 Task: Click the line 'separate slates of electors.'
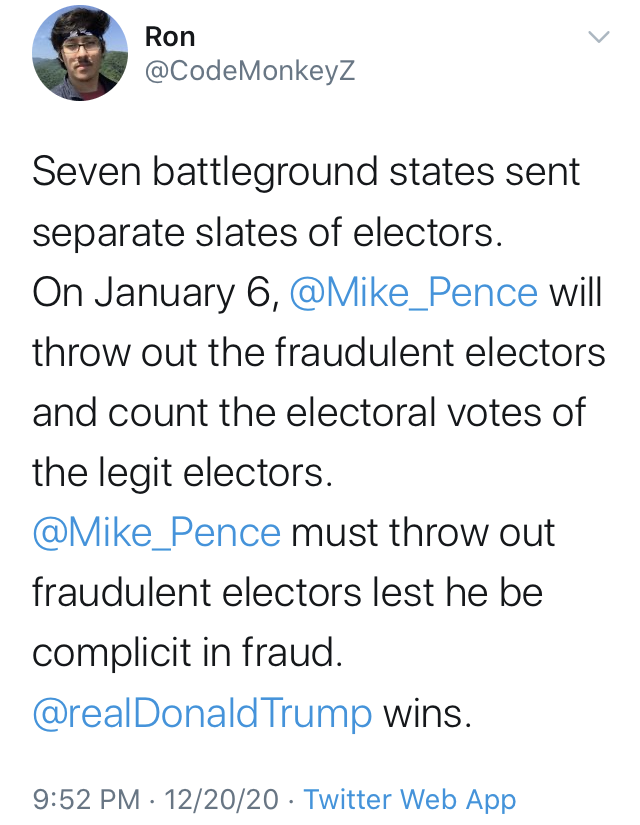[267, 233]
